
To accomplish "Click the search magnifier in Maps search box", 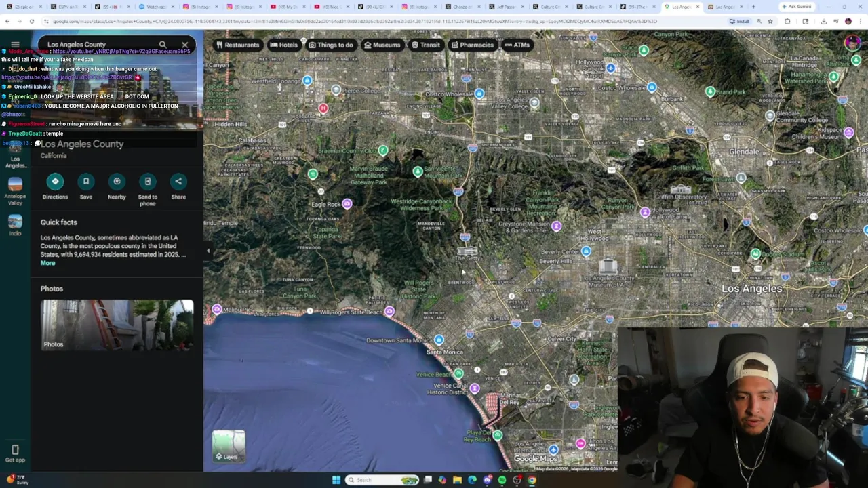I will (x=163, y=45).
